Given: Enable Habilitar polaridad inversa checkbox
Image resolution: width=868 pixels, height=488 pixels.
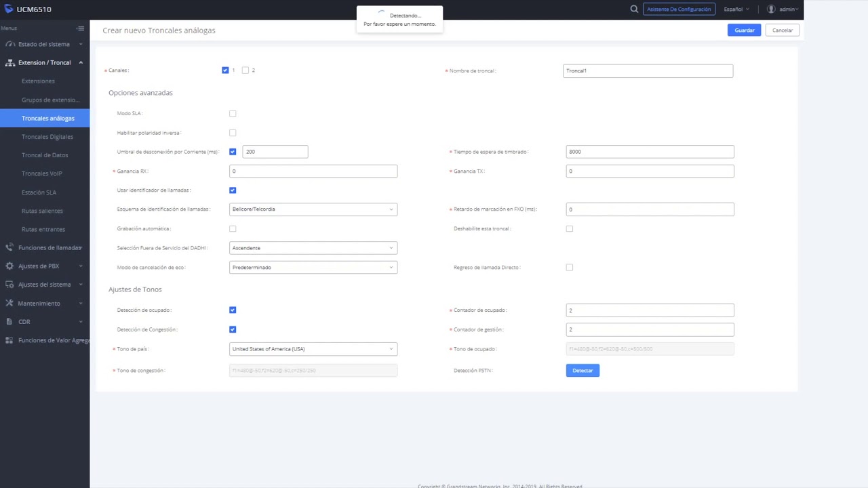Looking at the screenshot, I should (x=233, y=133).
